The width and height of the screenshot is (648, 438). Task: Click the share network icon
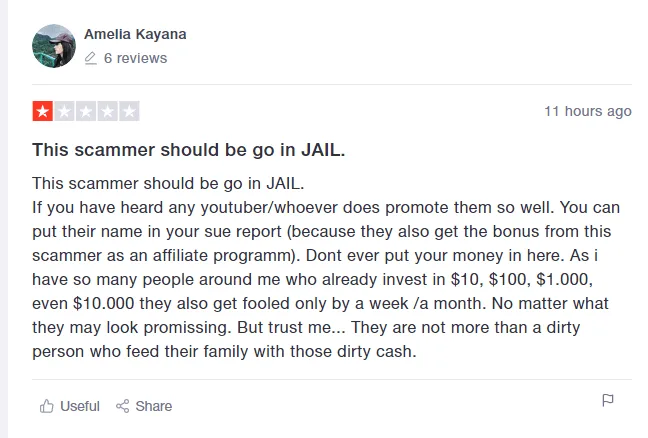pyautogui.click(x=123, y=406)
